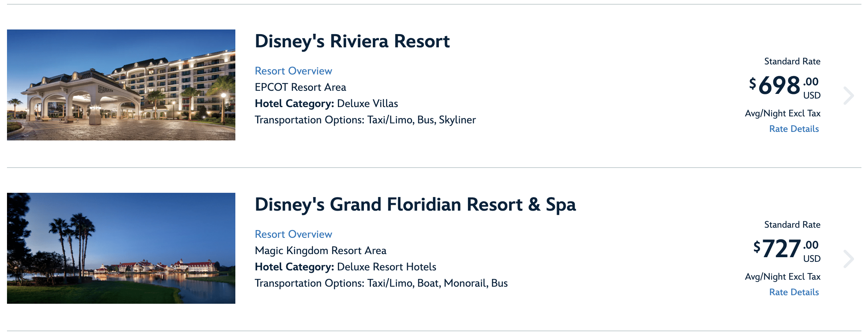Image resolution: width=868 pixels, height=334 pixels.
Task: Click the $727.00 USD price
Action: click(x=786, y=249)
